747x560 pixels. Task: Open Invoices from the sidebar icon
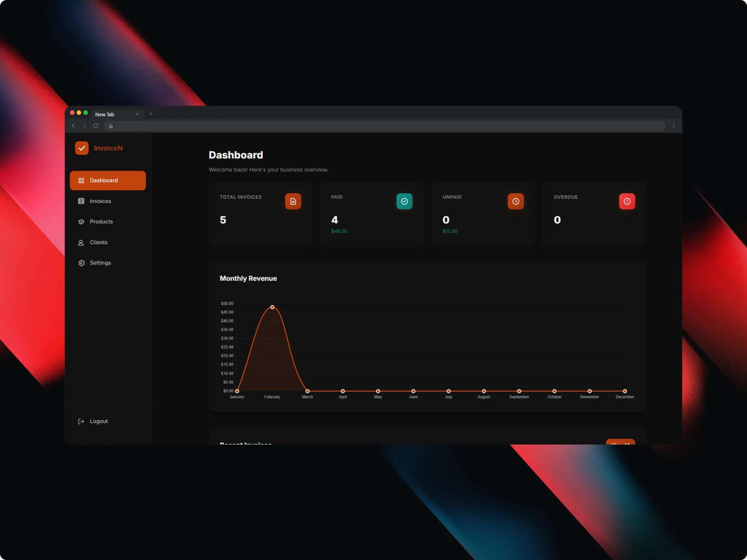(x=81, y=201)
